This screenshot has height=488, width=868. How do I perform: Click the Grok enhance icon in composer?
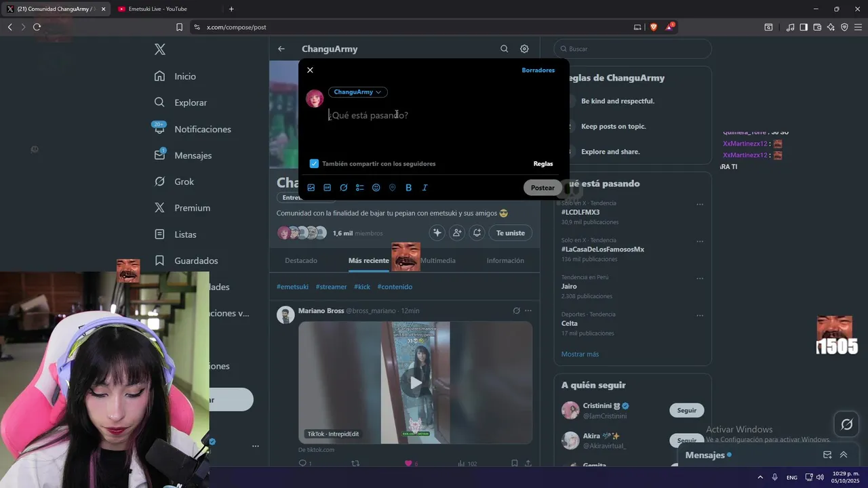[344, 188]
